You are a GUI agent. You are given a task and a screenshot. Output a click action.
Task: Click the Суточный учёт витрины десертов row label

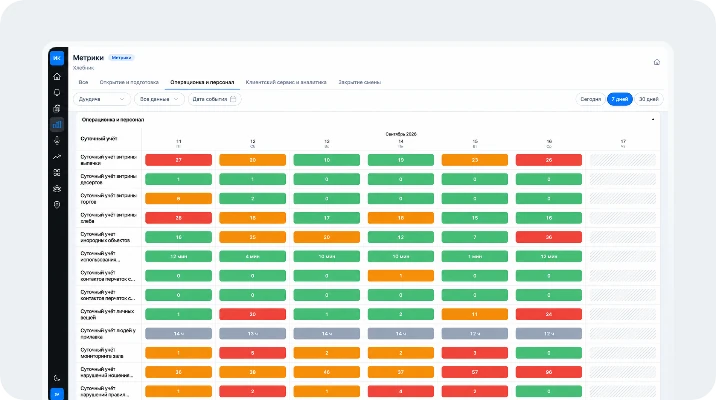[109, 179]
